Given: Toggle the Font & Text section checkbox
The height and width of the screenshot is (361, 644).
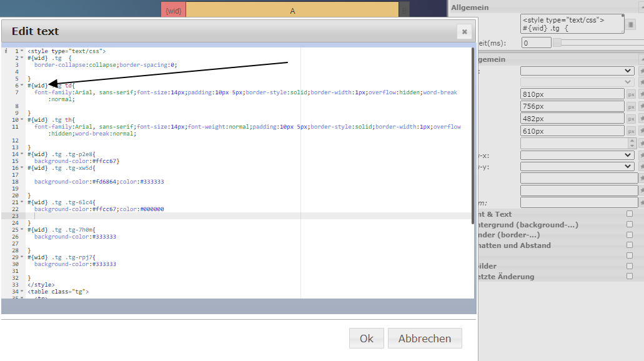Looking at the screenshot, I should coord(629,214).
